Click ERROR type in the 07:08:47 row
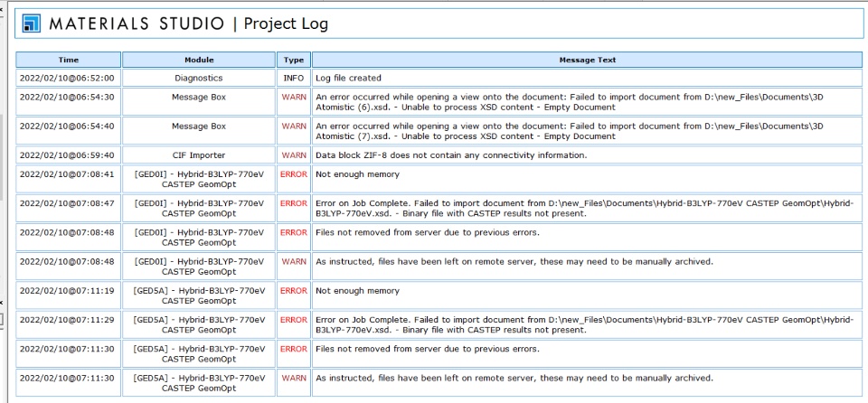This screenshot has height=403, width=868. pyautogui.click(x=293, y=209)
